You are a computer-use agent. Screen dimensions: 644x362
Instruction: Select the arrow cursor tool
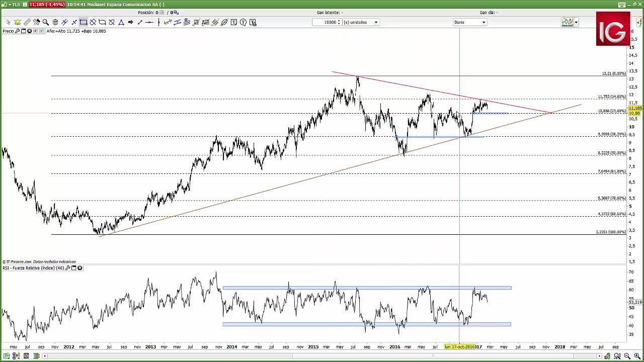click(8, 22)
